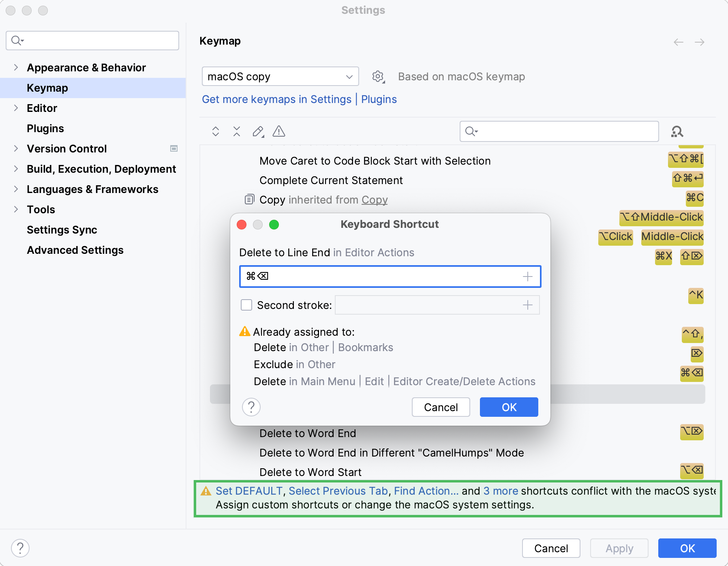
Task: Enable the Second stroke checkbox
Action: click(246, 305)
